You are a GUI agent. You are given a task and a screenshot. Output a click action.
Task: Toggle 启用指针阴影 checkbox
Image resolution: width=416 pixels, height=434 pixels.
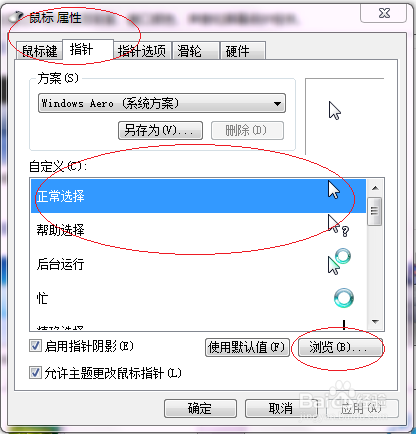coord(35,346)
